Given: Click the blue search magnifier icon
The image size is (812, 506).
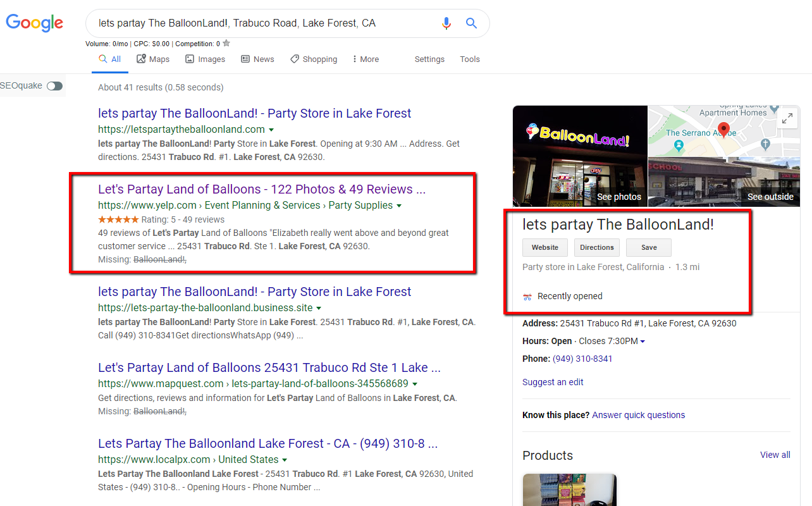Looking at the screenshot, I should pyautogui.click(x=471, y=23).
